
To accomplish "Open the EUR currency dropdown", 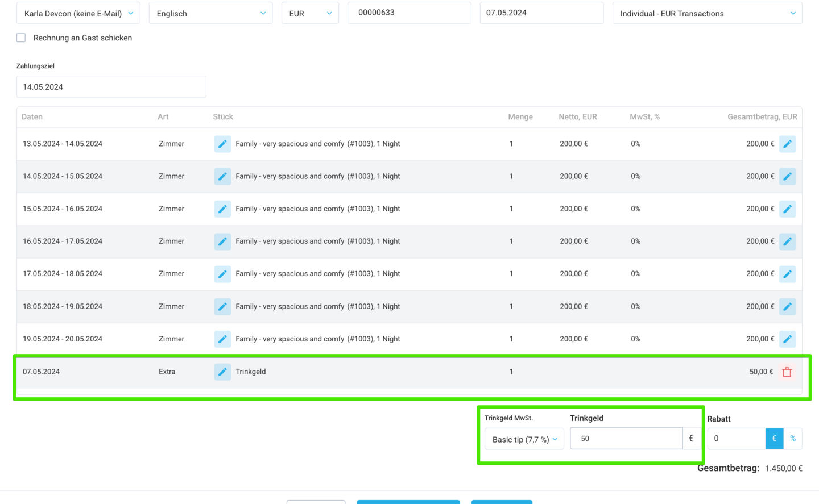I will (310, 13).
